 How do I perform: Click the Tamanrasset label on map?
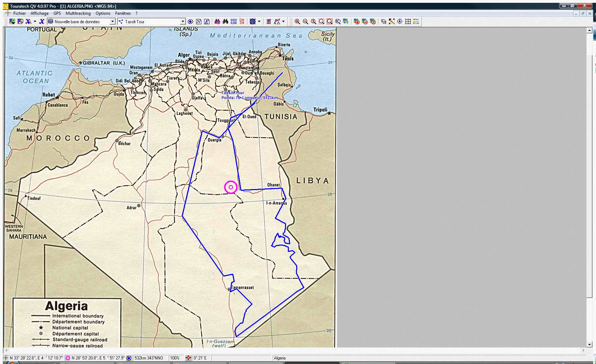tap(242, 287)
